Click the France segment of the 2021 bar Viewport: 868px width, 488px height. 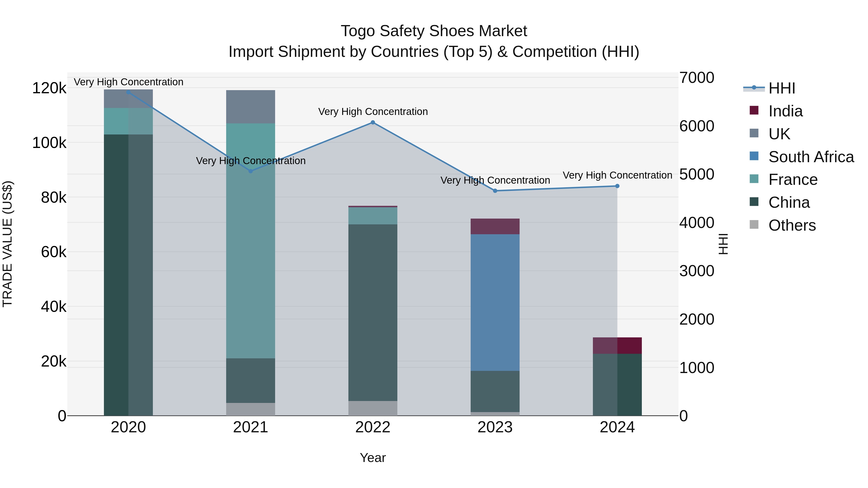251,241
